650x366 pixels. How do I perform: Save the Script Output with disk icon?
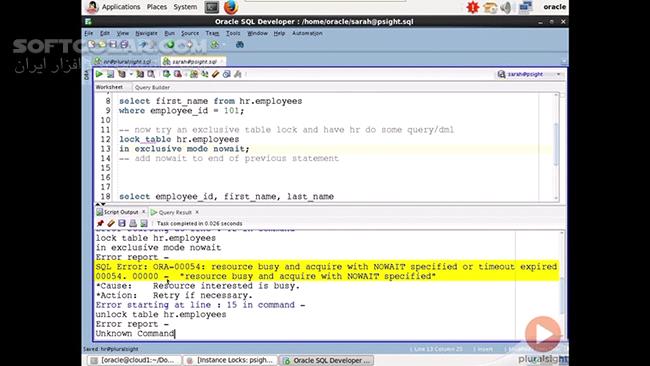coord(122,223)
